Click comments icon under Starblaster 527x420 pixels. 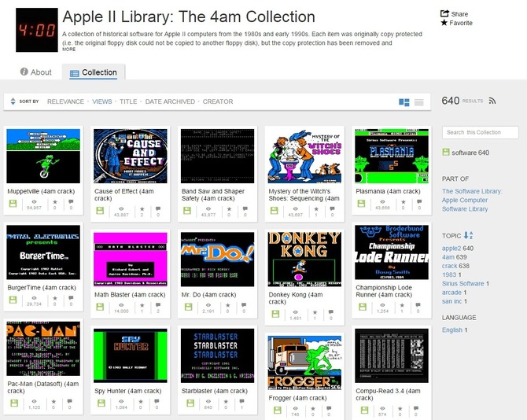(x=241, y=401)
